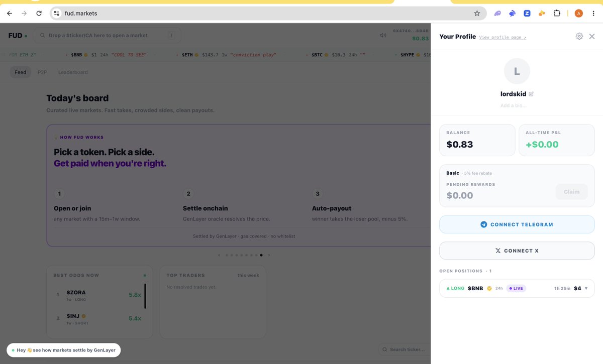Image resolution: width=603 pixels, height=364 pixels.
Task: Click browser back arrow
Action: point(10,14)
